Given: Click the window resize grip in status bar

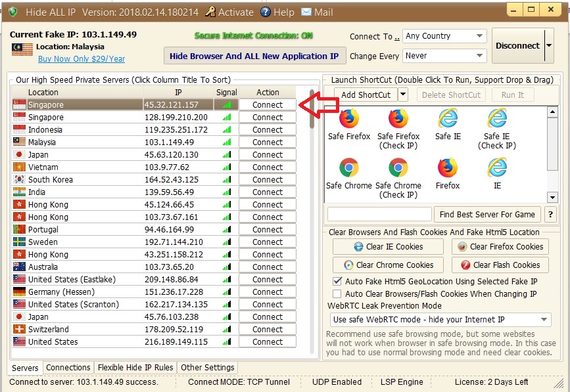Looking at the screenshot, I should coord(558,383).
